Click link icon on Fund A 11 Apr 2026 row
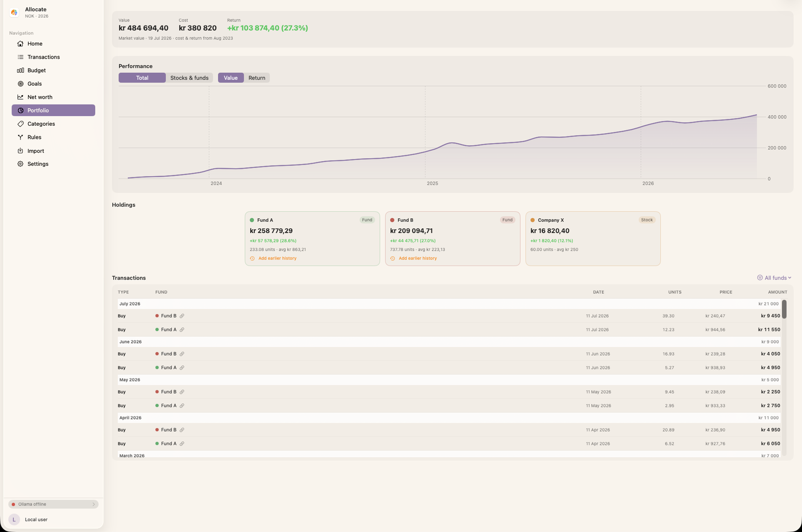The height and width of the screenshot is (532, 802). click(x=182, y=444)
